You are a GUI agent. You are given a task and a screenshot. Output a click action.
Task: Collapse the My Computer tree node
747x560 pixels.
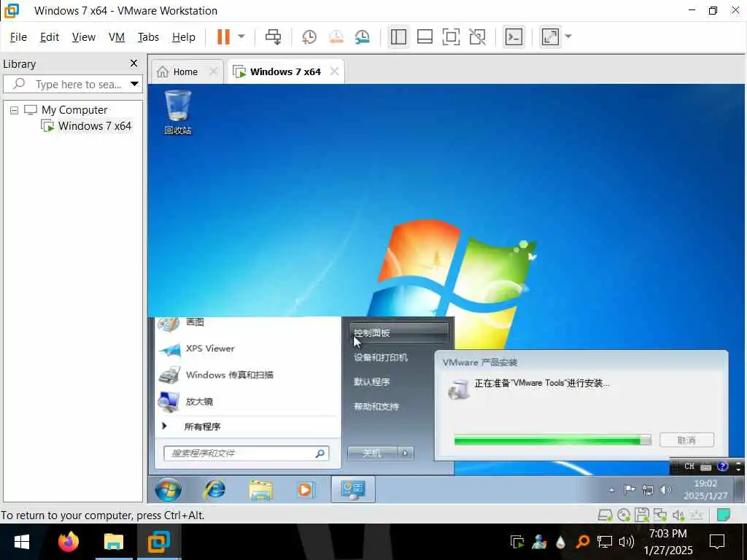tap(15, 111)
